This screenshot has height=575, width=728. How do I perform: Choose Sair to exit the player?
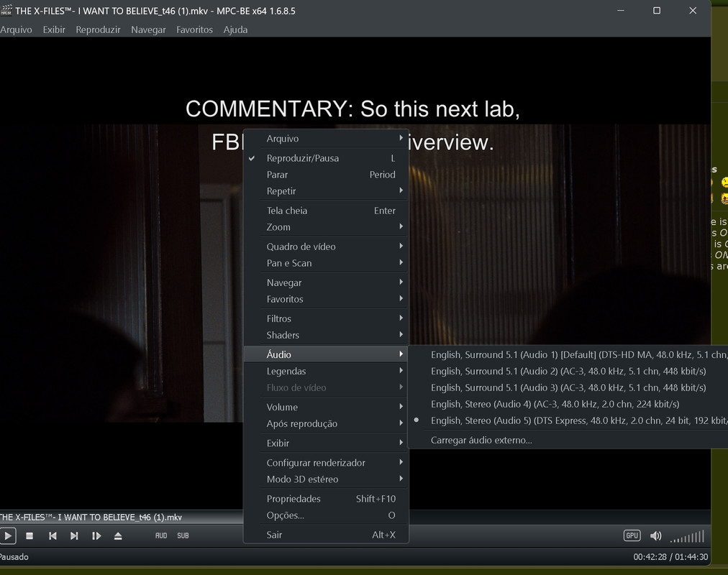pyautogui.click(x=326, y=535)
